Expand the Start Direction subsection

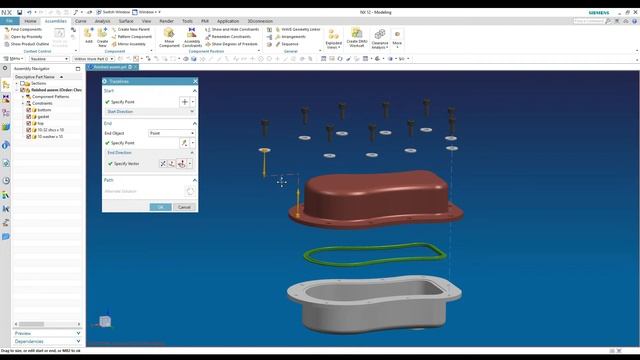pos(191,111)
